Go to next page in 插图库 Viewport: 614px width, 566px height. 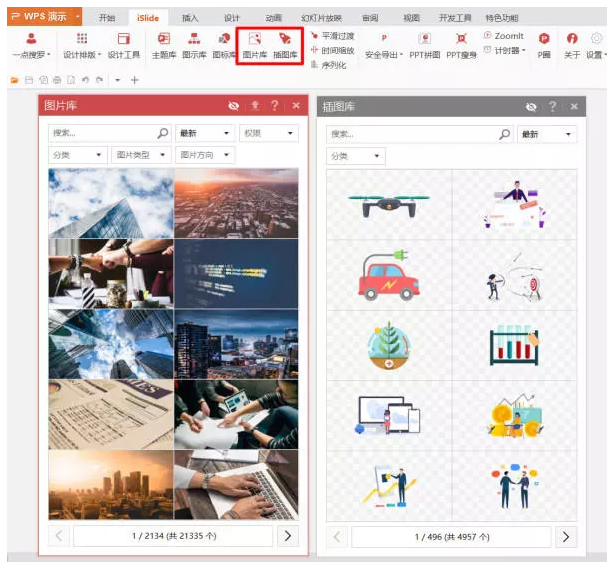click(x=566, y=537)
